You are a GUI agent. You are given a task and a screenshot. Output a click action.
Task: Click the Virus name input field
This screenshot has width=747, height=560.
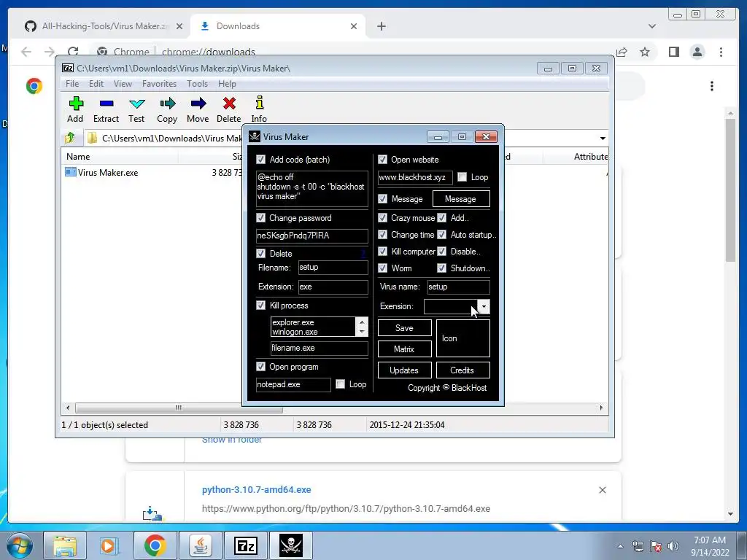coord(458,287)
